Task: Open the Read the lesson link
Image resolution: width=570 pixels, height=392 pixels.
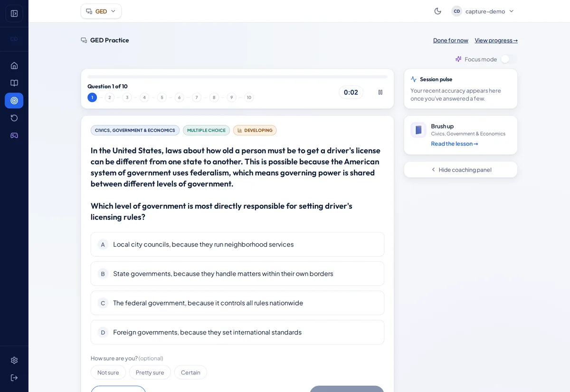Action: 455,143
